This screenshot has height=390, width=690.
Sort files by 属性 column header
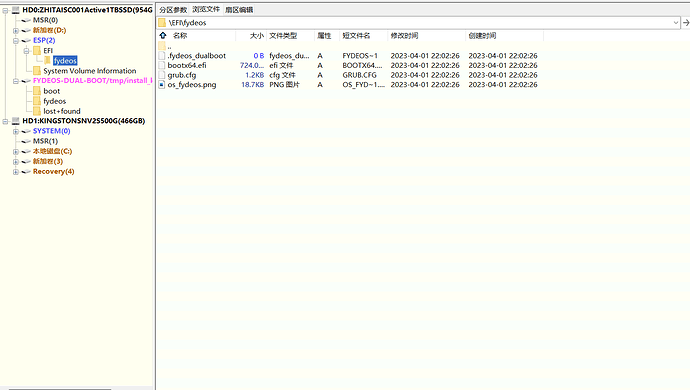tap(327, 36)
